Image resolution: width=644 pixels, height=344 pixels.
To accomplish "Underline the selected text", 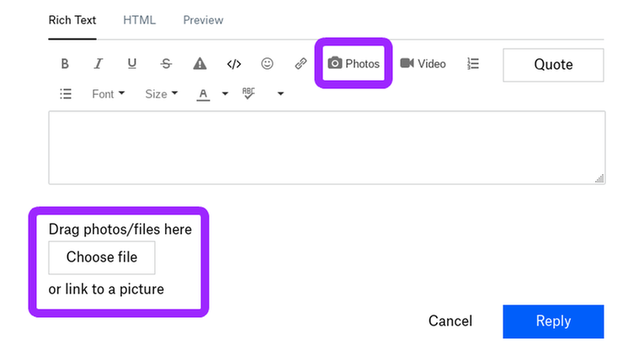I will coord(132,64).
